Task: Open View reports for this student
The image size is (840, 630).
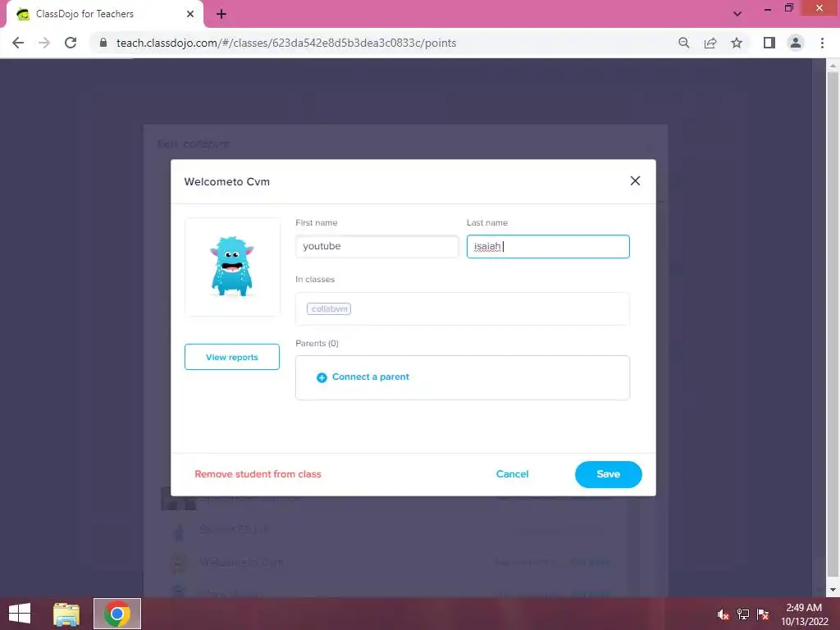Action: [232, 357]
